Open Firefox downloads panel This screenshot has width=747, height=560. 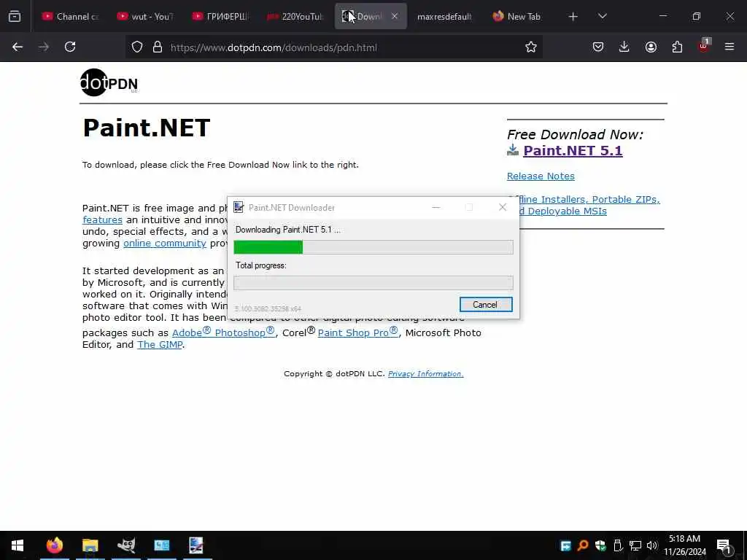coord(624,47)
